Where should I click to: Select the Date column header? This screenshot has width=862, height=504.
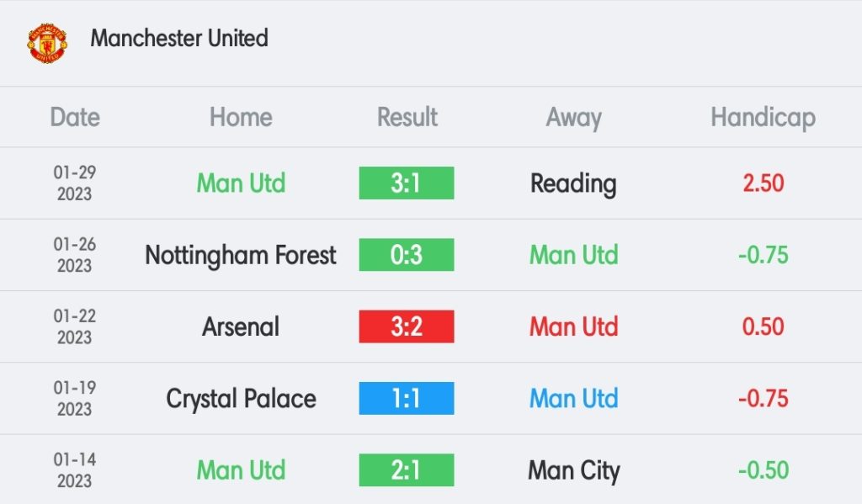(x=75, y=117)
